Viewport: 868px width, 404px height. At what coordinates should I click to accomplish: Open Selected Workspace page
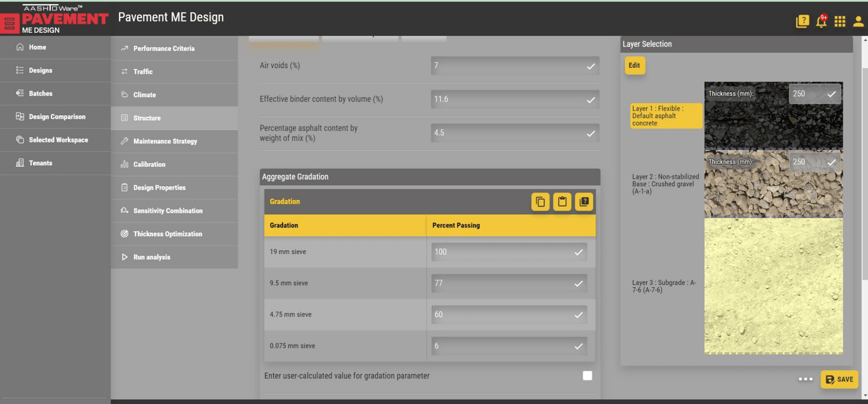coord(56,140)
